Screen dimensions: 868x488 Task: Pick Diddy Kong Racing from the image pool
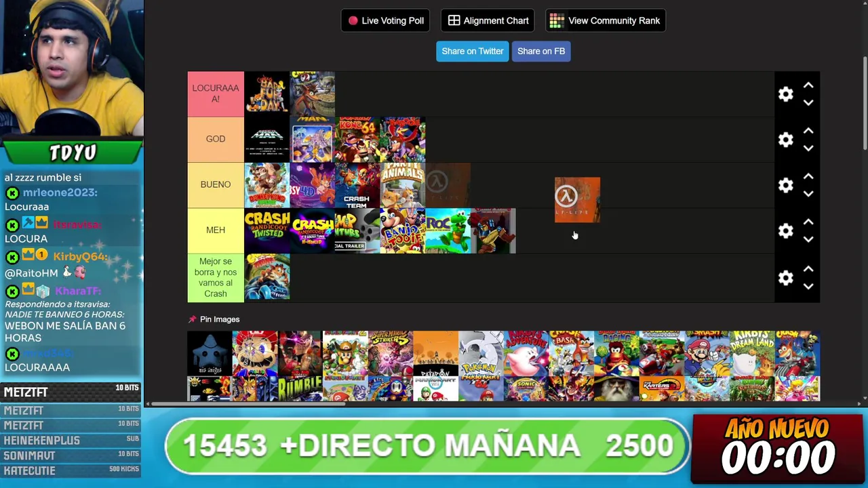coord(616,354)
